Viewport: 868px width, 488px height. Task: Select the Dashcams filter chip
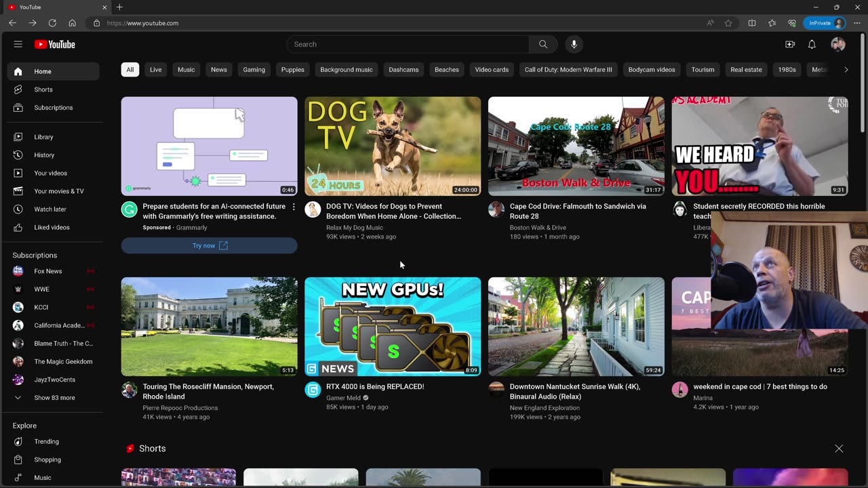(403, 70)
